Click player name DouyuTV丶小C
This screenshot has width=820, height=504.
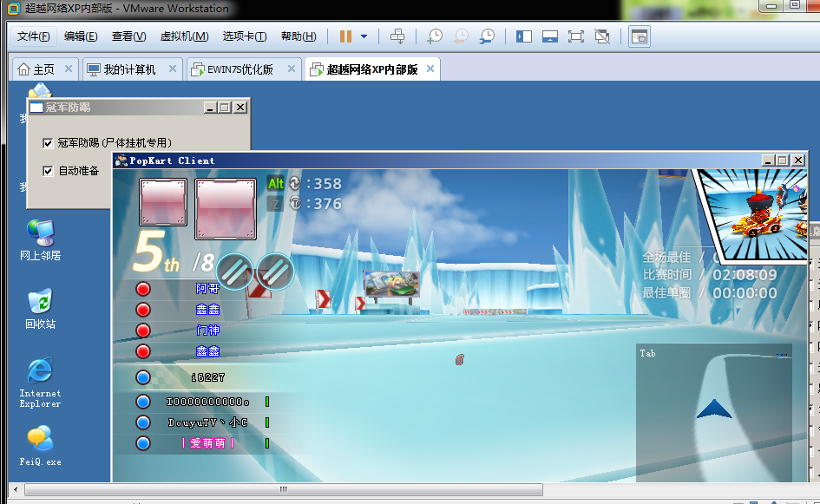[207, 422]
